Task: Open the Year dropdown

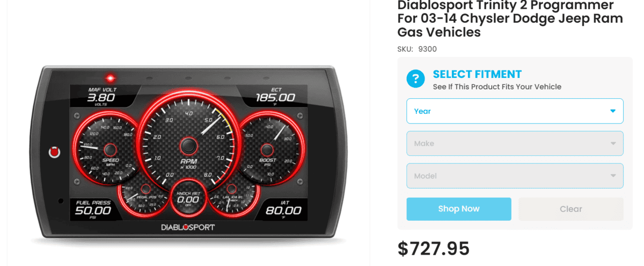Action: click(x=515, y=111)
